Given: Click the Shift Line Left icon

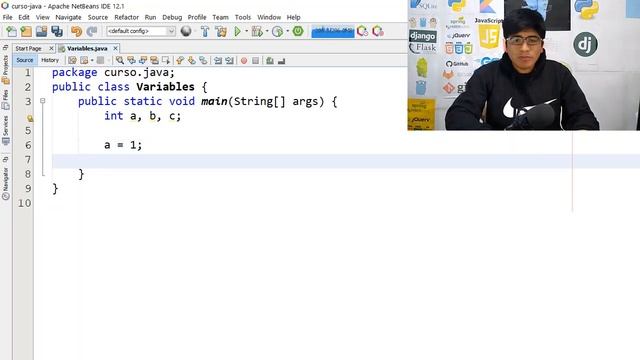Looking at the screenshot, I should tap(218, 60).
